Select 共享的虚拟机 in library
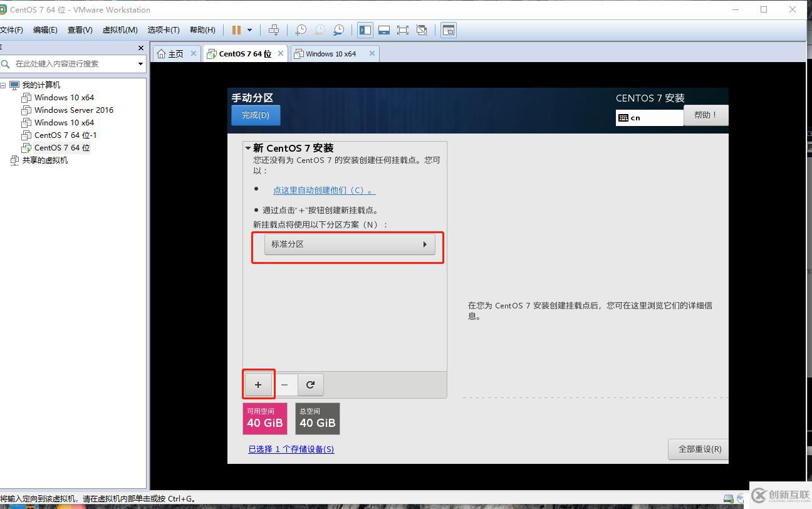 [x=45, y=160]
